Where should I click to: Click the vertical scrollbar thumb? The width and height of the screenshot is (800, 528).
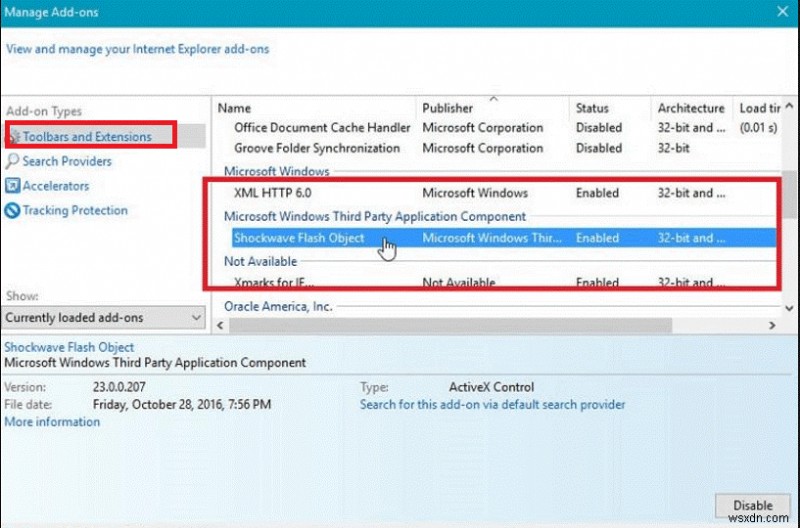click(789, 195)
